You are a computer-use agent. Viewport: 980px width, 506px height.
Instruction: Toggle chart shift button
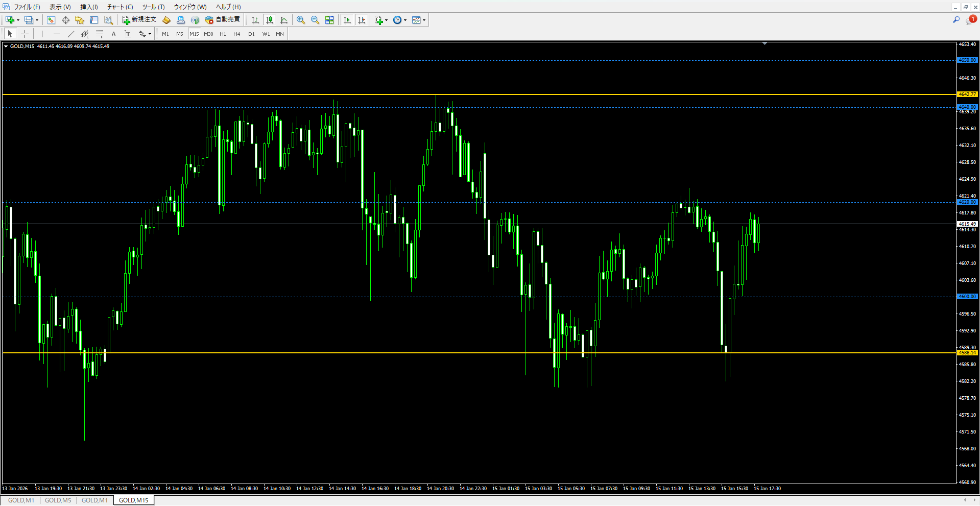click(x=362, y=20)
